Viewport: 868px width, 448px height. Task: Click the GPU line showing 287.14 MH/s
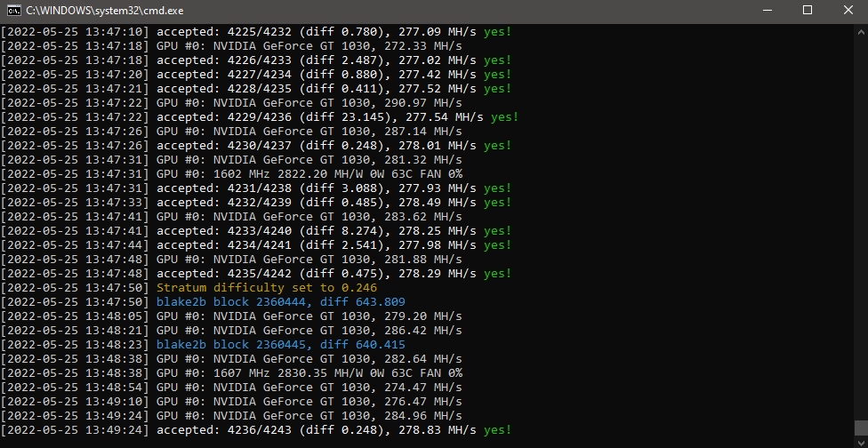[x=231, y=132]
